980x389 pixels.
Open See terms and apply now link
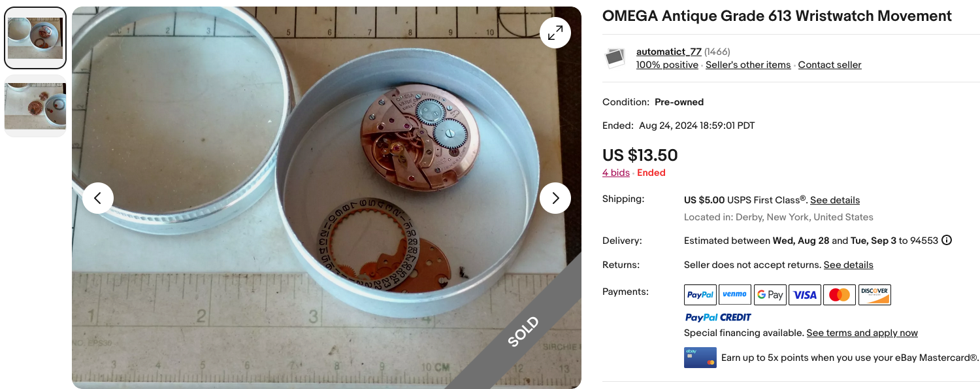(862, 333)
